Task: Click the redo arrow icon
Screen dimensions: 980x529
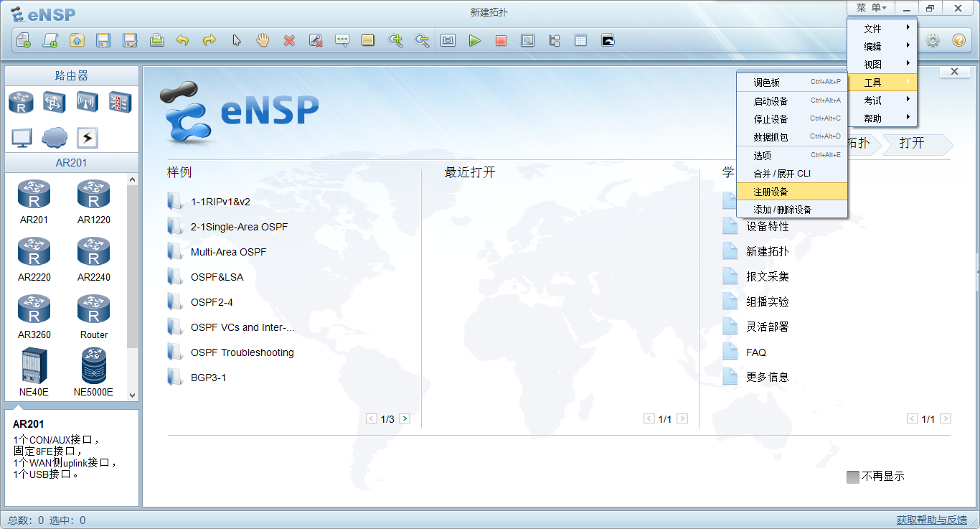Action: tap(209, 41)
